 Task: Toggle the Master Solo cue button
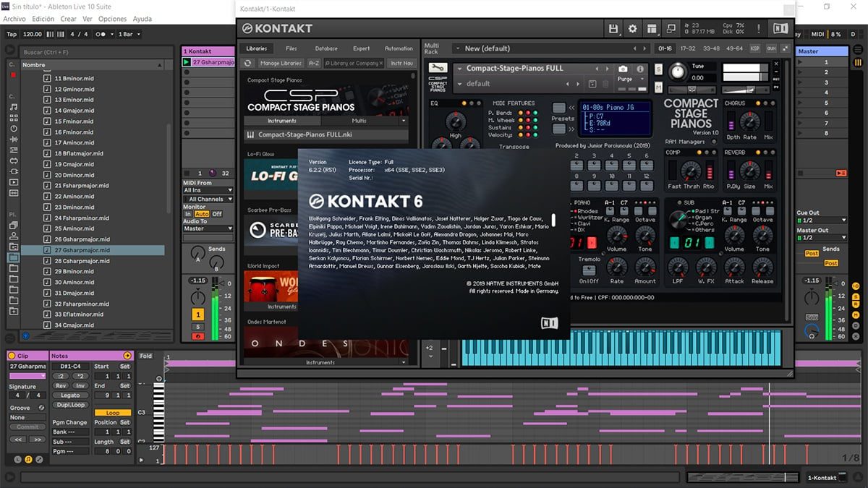(x=812, y=317)
